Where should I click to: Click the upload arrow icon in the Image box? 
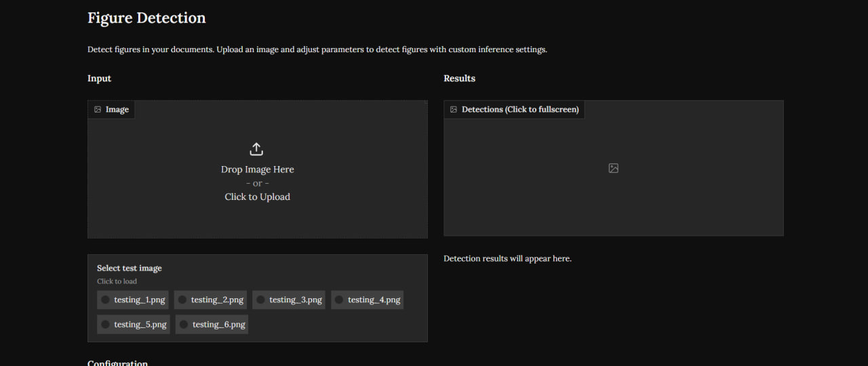click(x=256, y=149)
